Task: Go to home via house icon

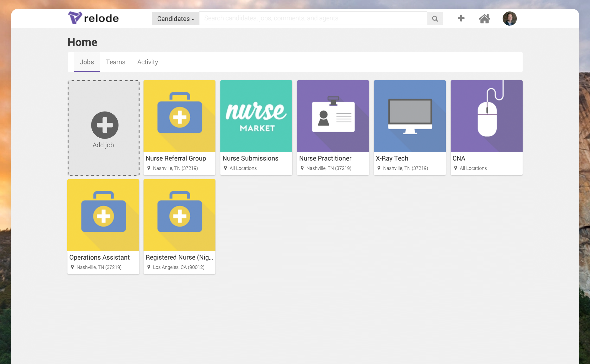Action: 484,19
